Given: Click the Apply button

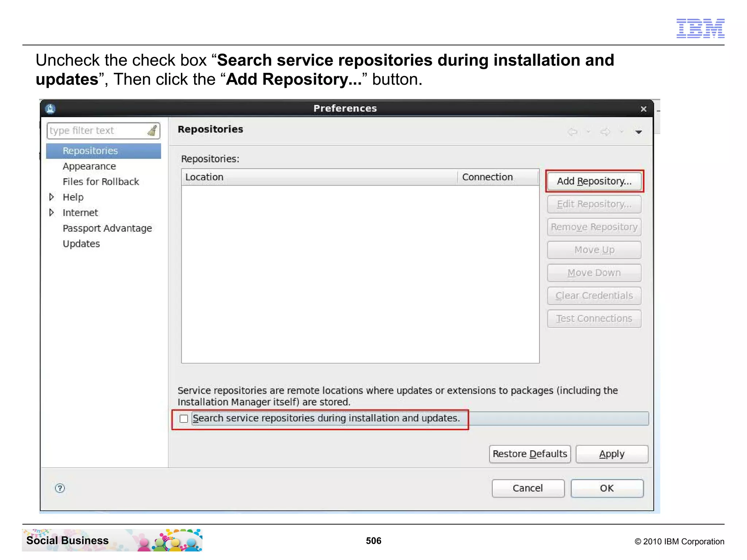Looking at the screenshot, I should pos(612,454).
